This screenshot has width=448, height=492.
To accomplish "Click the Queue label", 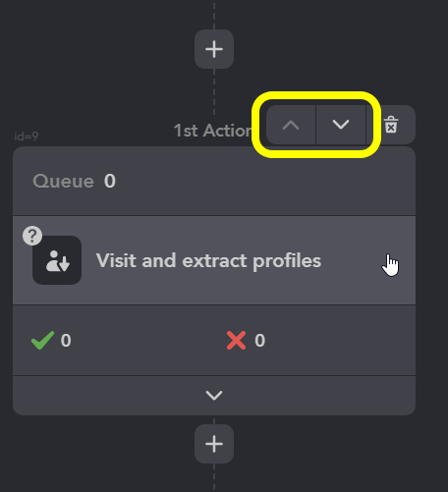I will pos(63,181).
